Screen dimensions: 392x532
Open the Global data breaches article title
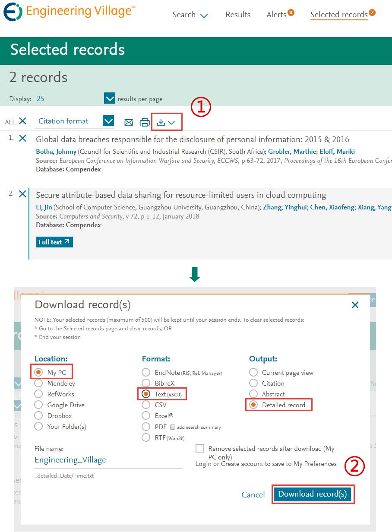coord(193,139)
